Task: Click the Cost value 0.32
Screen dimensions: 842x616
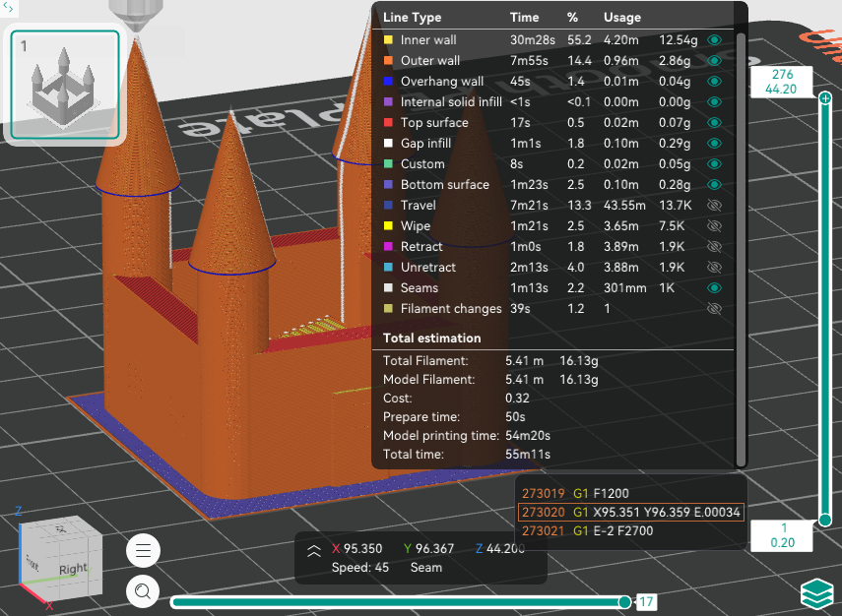Action: pos(517,399)
